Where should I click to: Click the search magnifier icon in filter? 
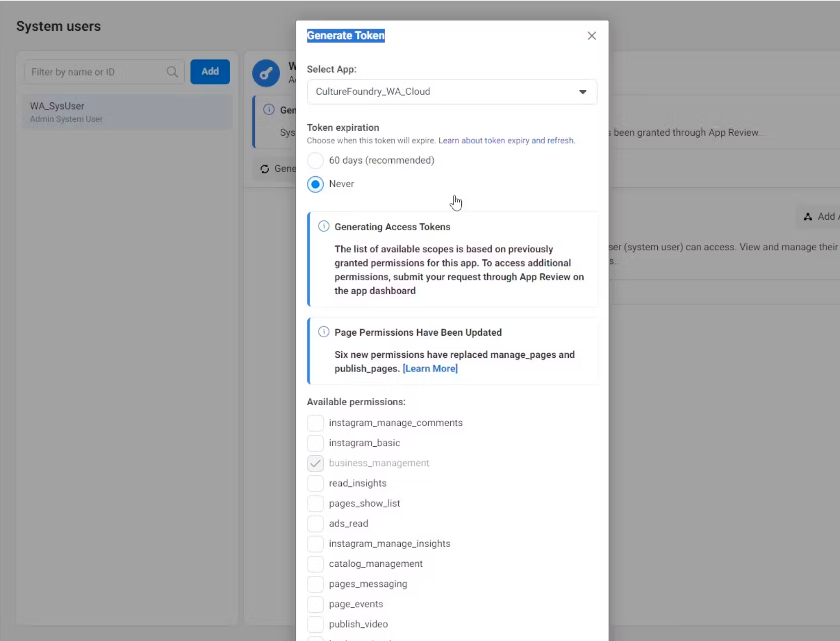[x=172, y=72]
